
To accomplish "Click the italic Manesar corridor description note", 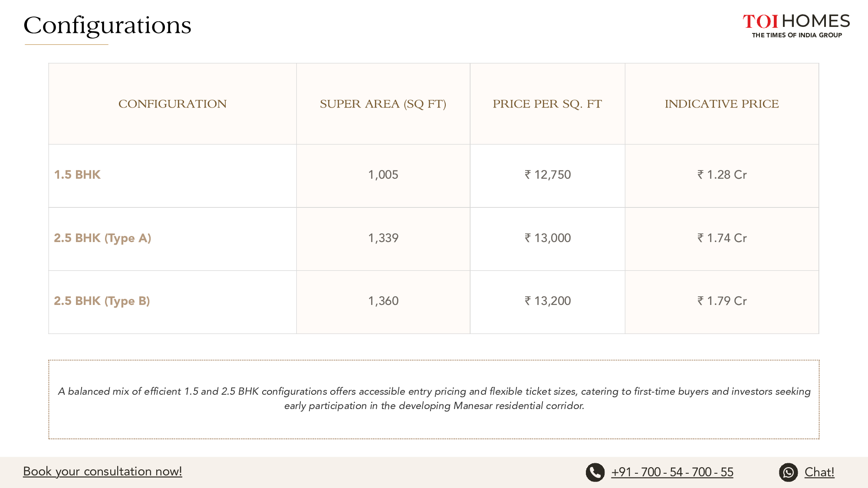I will (x=434, y=398).
